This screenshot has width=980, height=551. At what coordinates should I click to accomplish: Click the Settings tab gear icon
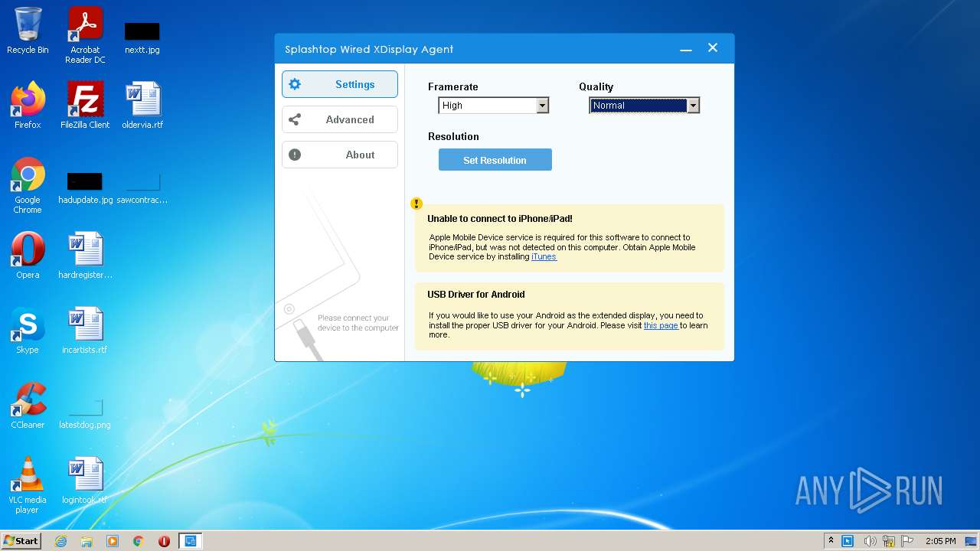[295, 84]
